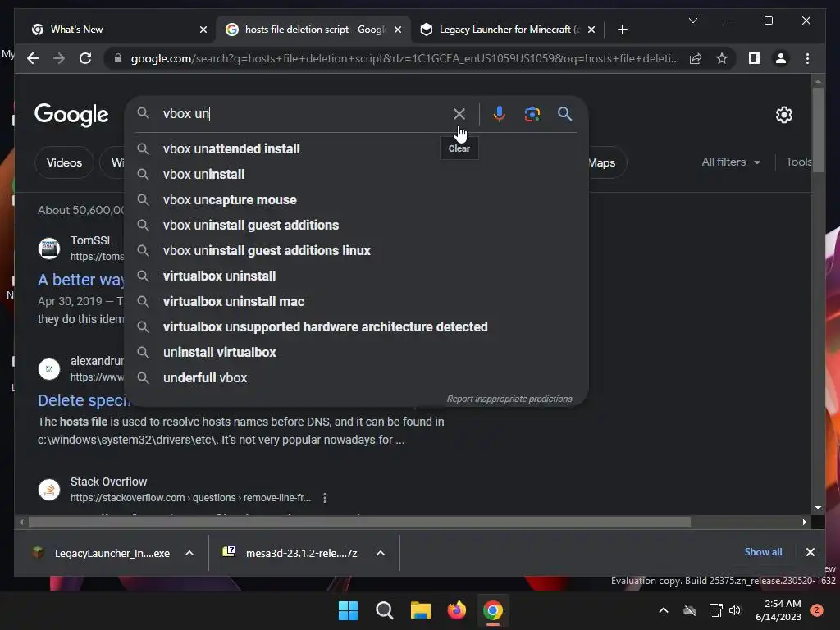
Task: Open the Tools search options
Action: [798, 162]
